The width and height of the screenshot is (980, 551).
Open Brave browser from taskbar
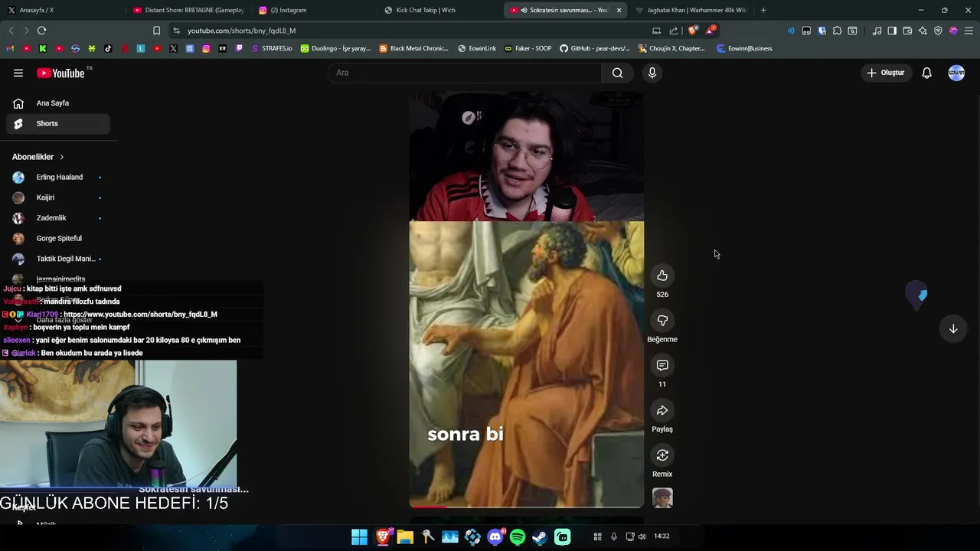click(x=383, y=537)
